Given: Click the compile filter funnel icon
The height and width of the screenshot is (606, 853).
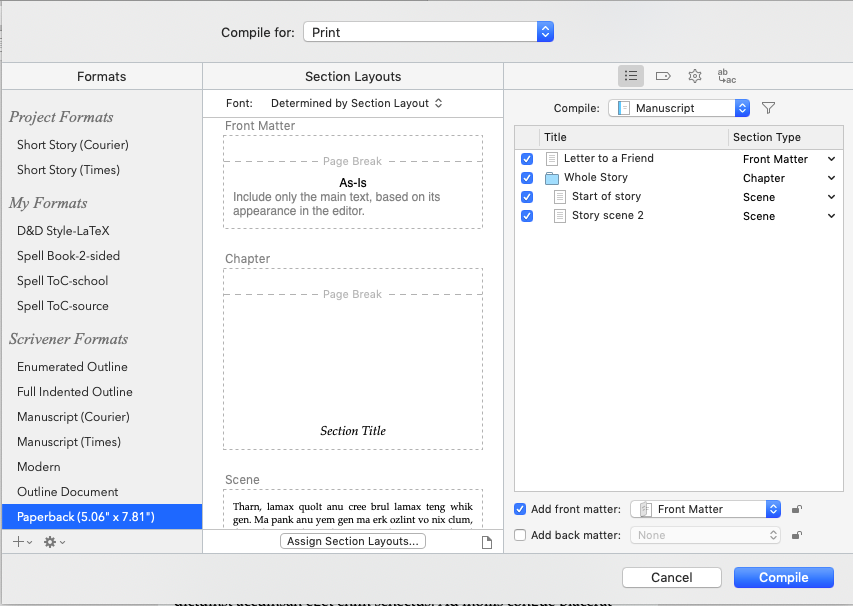Looking at the screenshot, I should (768, 108).
